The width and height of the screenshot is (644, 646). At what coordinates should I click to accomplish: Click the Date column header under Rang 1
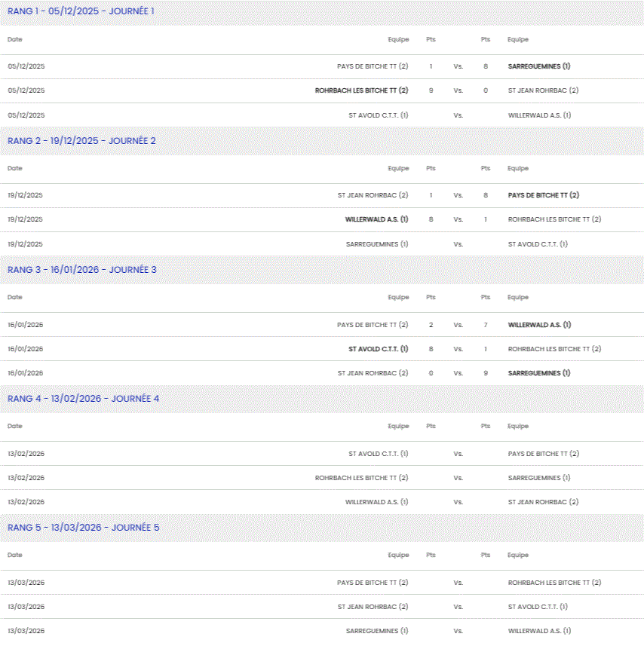[x=15, y=39]
